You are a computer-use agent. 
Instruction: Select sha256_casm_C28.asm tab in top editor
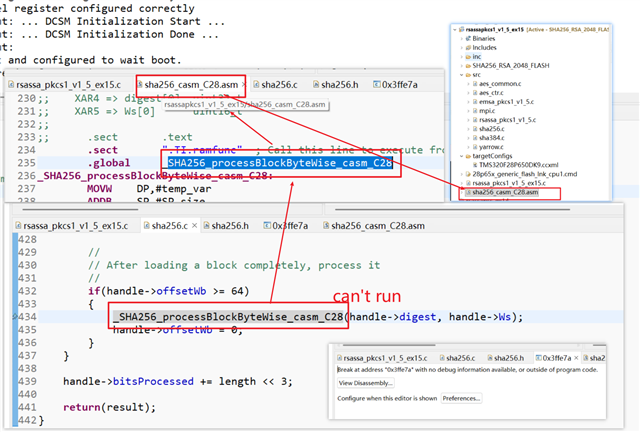(191, 85)
